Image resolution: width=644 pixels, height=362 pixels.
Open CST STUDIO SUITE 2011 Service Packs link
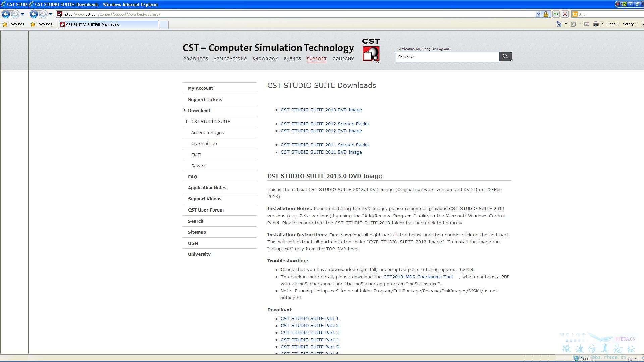pos(324,145)
